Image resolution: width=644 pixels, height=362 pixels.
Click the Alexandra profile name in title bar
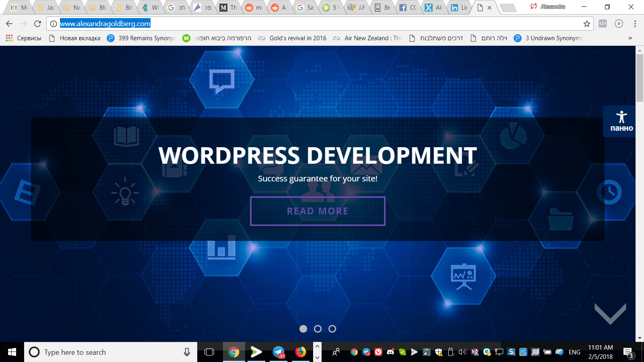(x=553, y=6)
